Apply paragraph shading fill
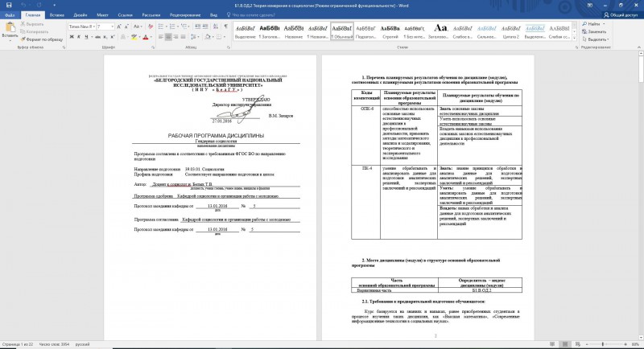The image size is (644, 349). (208, 37)
